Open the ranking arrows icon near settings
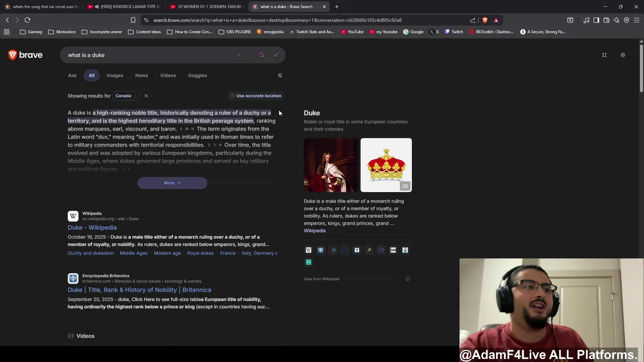 (x=604, y=55)
